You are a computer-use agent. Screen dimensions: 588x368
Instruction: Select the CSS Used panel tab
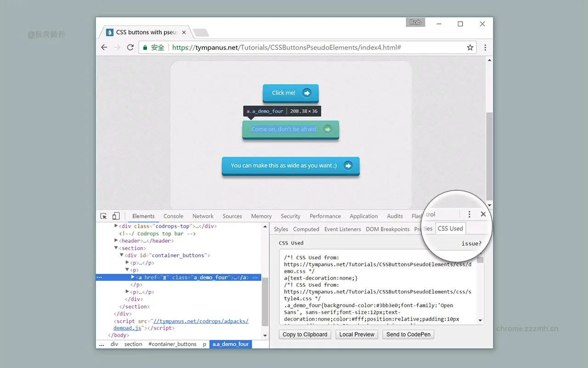click(450, 228)
